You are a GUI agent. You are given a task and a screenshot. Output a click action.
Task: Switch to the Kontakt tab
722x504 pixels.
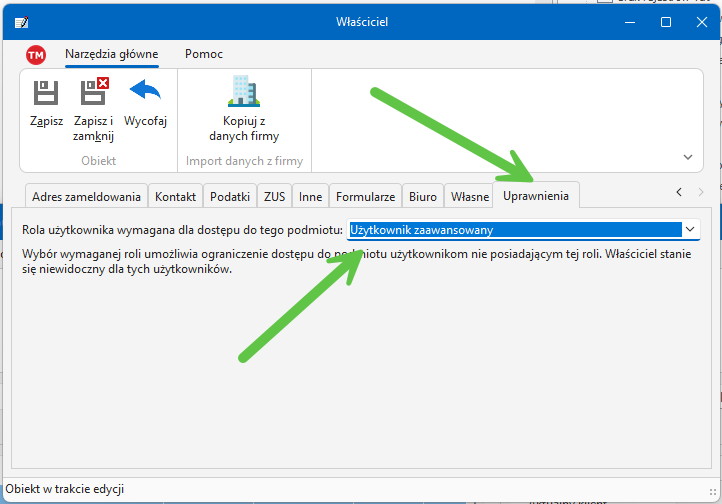tap(176, 197)
